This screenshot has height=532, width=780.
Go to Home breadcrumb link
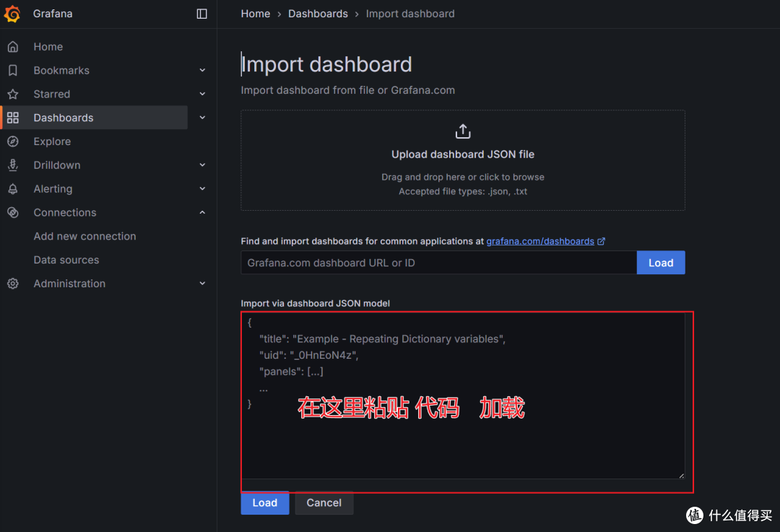pyautogui.click(x=255, y=14)
